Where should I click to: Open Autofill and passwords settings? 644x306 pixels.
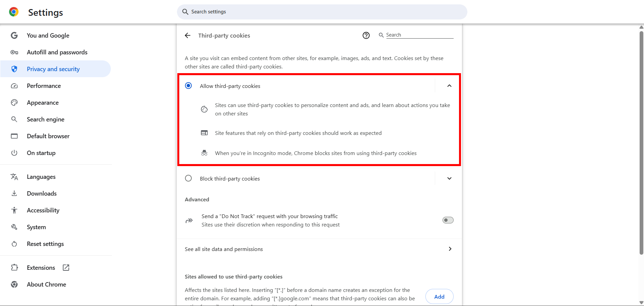coord(57,52)
